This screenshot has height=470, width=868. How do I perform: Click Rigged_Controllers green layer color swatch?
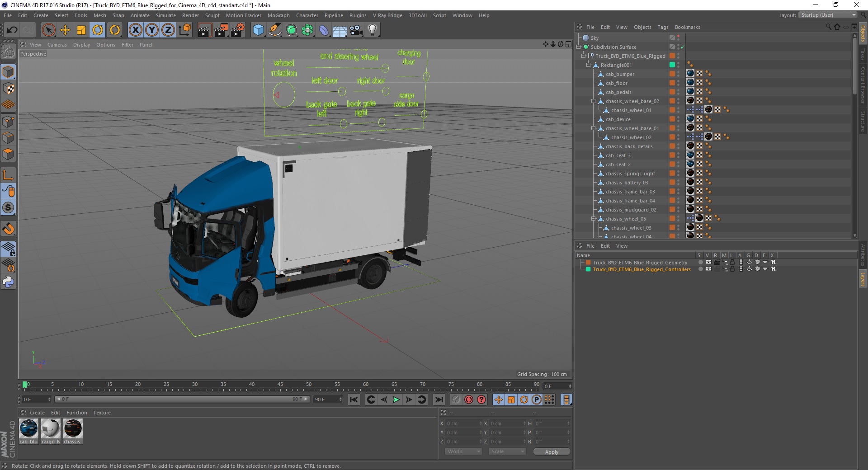tap(588, 269)
